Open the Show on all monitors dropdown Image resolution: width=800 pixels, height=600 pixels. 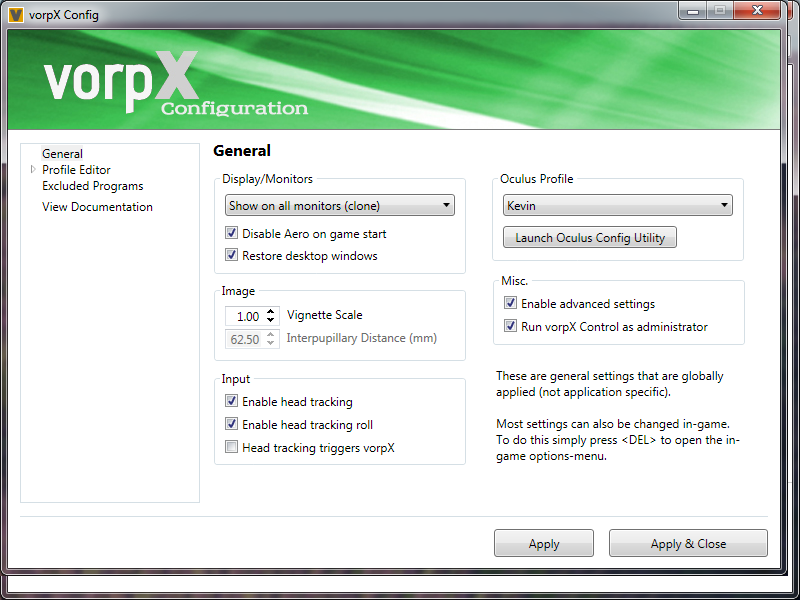point(340,206)
